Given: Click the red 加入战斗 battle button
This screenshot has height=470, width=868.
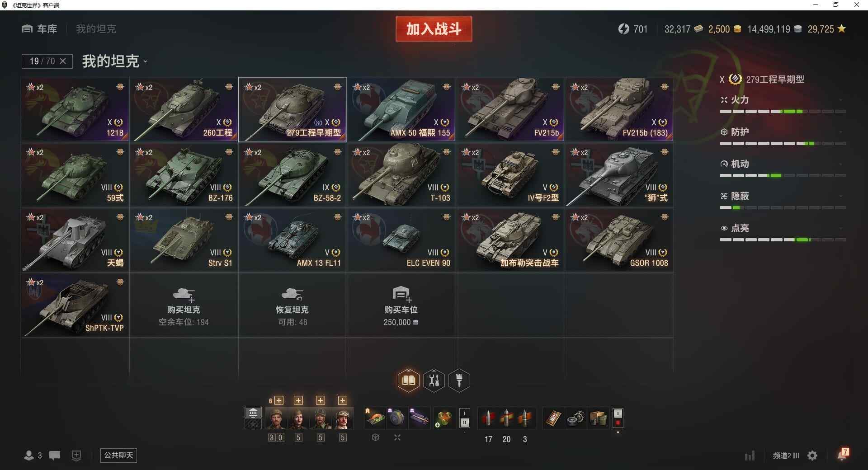Looking at the screenshot, I should pos(434,29).
